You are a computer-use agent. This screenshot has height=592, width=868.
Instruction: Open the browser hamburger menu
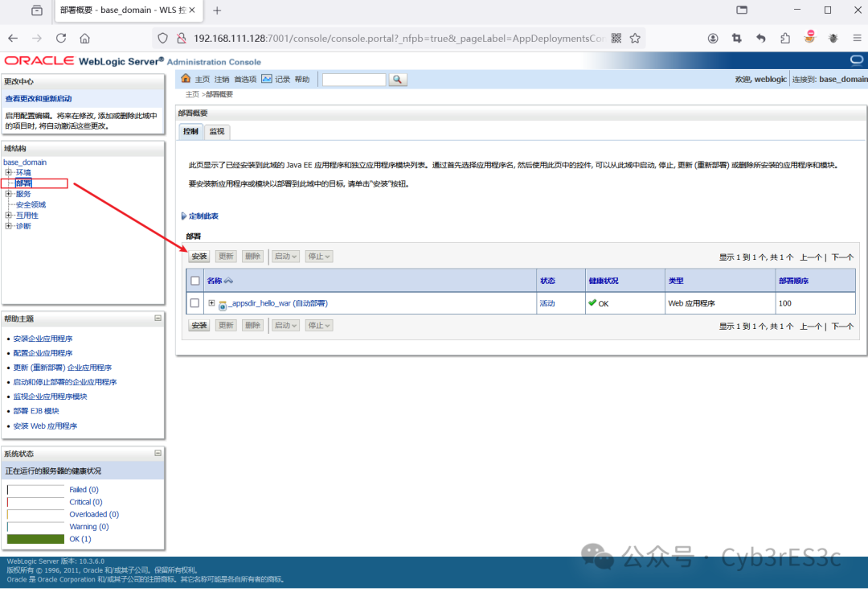[x=857, y=39]
